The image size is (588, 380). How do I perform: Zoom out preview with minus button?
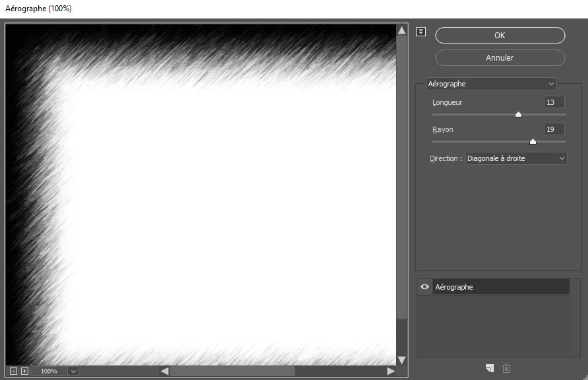pyautogui.click(x=13, y=371)
